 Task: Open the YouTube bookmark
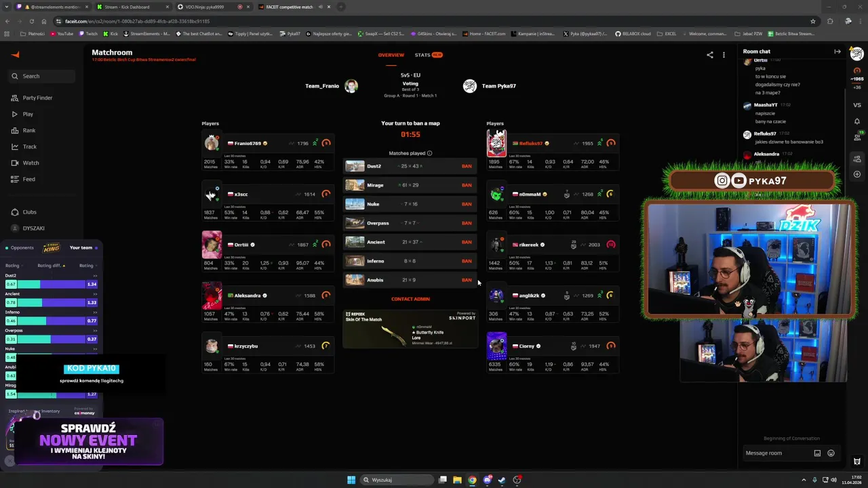coord(62,33)
